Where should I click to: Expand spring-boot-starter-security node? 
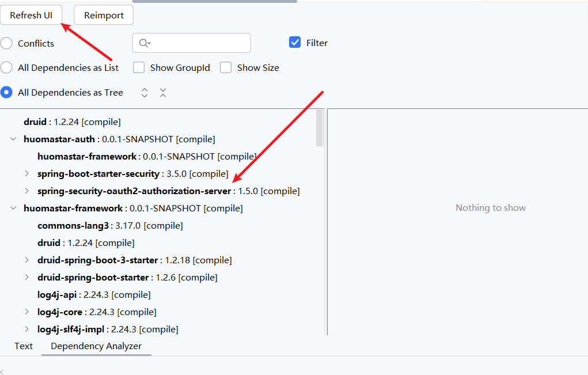pyautogui.click(x=26, y=173)
